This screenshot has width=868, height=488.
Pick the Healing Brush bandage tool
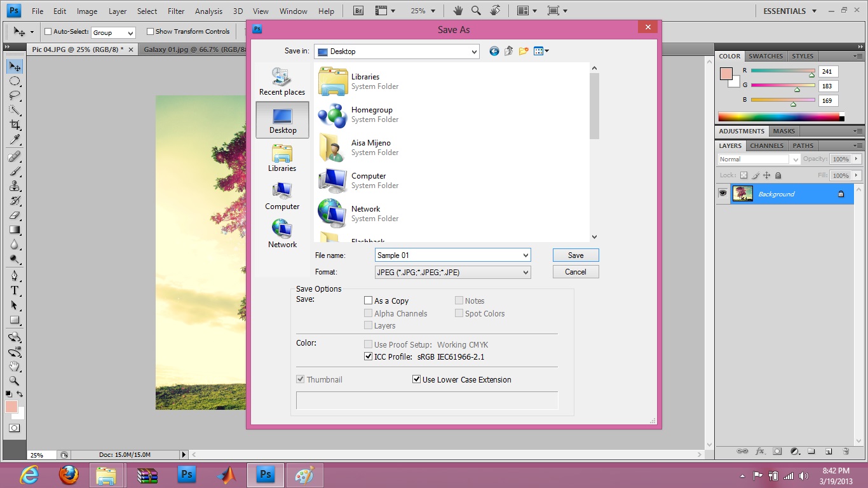pos(15,157)
